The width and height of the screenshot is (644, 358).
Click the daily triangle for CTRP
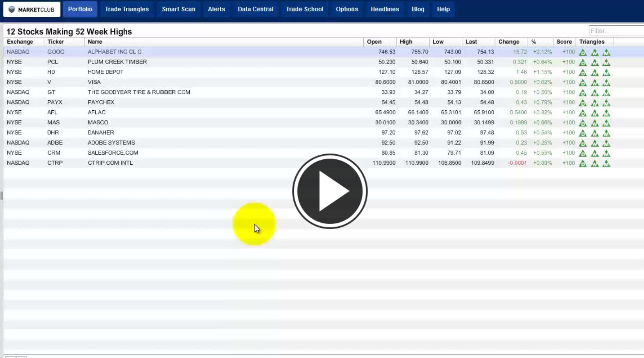[583, 163]
